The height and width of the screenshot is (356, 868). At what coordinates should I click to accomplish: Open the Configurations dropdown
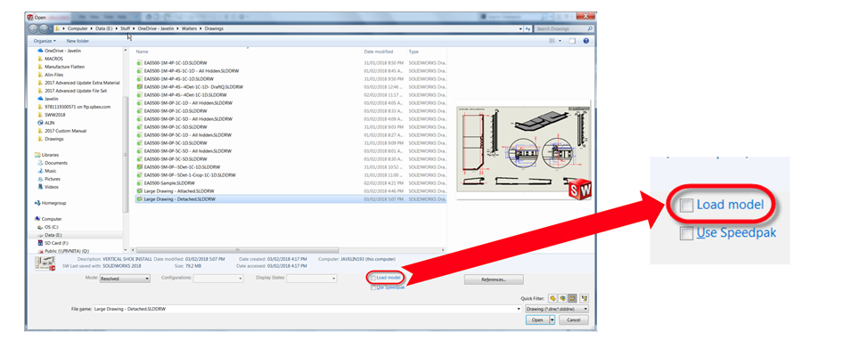[218, 279]
